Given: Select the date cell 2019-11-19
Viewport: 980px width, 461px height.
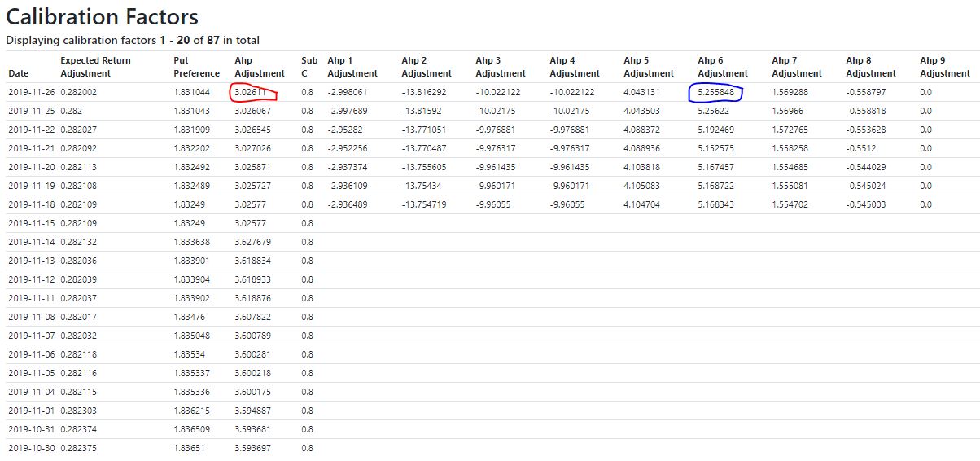Looking at the screenshot, I should [31, 186].
